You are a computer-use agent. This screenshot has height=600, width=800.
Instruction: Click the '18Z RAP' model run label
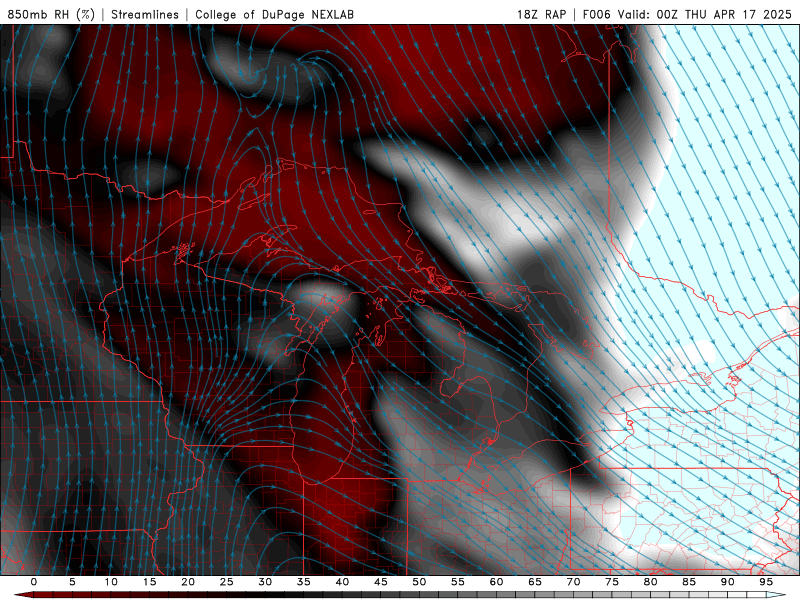pyautogui.click(x=541, y=14)
